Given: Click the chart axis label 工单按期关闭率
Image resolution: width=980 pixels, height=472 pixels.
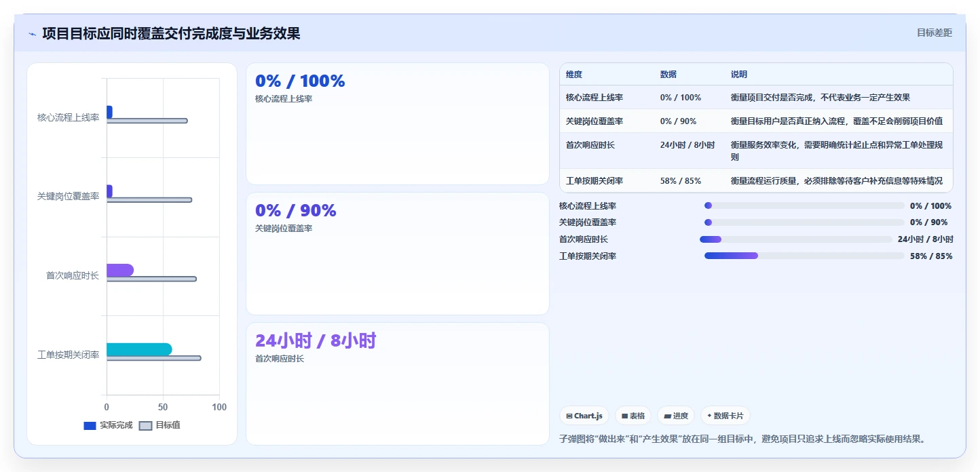Looking at the screenshot, I should pos(69,355).
